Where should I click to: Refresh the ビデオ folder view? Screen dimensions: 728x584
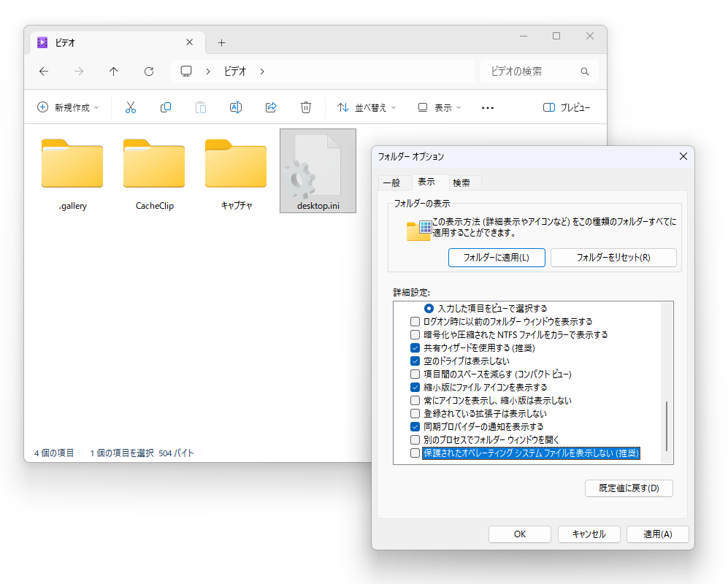(148, 71)
